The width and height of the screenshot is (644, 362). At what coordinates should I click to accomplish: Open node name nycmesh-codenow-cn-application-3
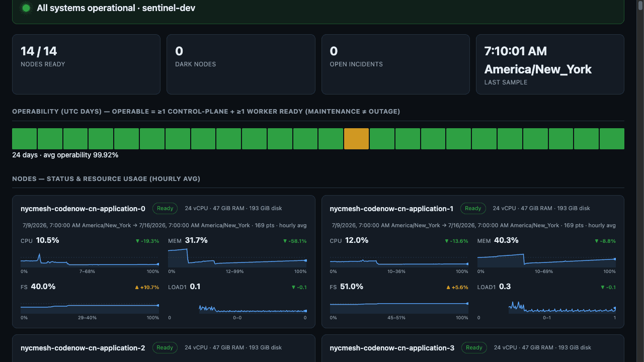tap(392, 348)
